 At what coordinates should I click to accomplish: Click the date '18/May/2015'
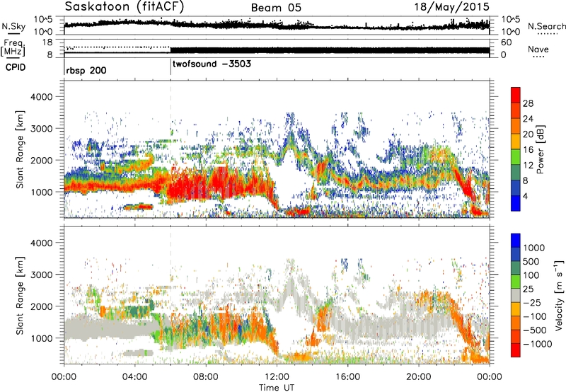(451, 7)
